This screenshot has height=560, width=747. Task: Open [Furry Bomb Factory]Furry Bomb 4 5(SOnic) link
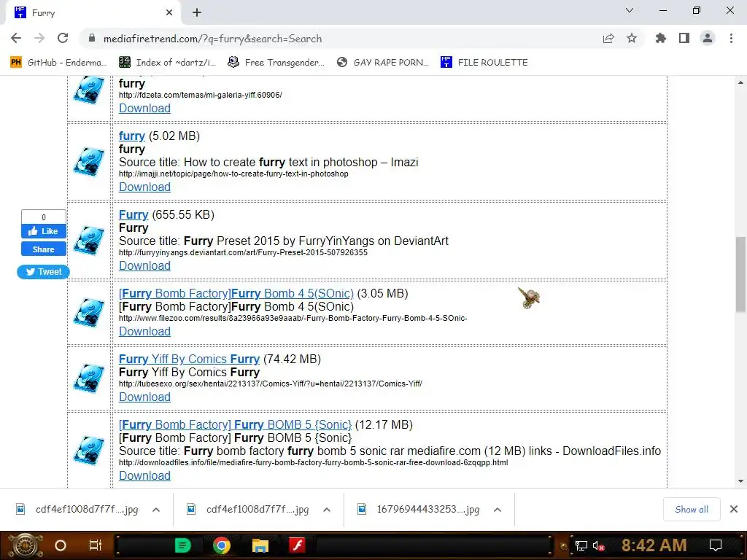coord(236,294)
